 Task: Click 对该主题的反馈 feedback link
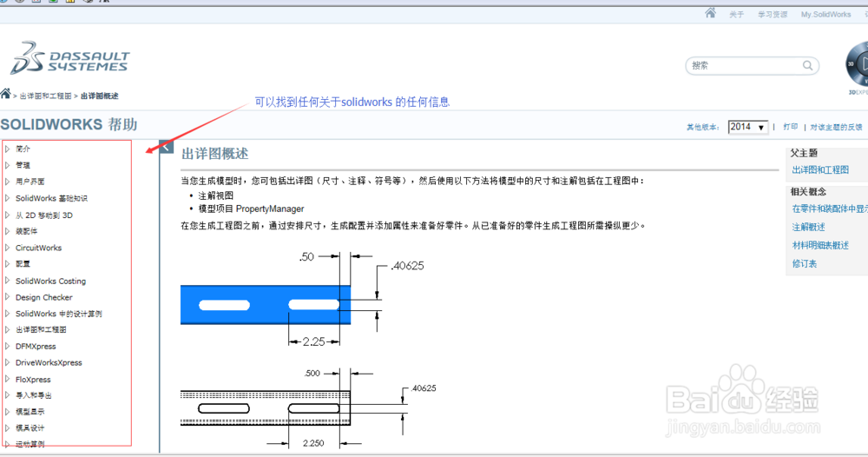[836, 127]
